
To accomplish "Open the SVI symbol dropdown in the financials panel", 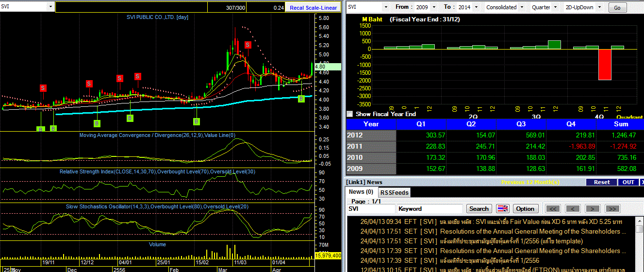I will click(385, 7).
